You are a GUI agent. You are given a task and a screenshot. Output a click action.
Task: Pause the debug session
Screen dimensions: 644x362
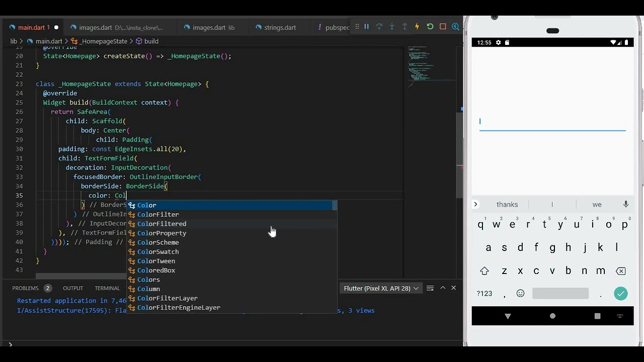(366, 27)
